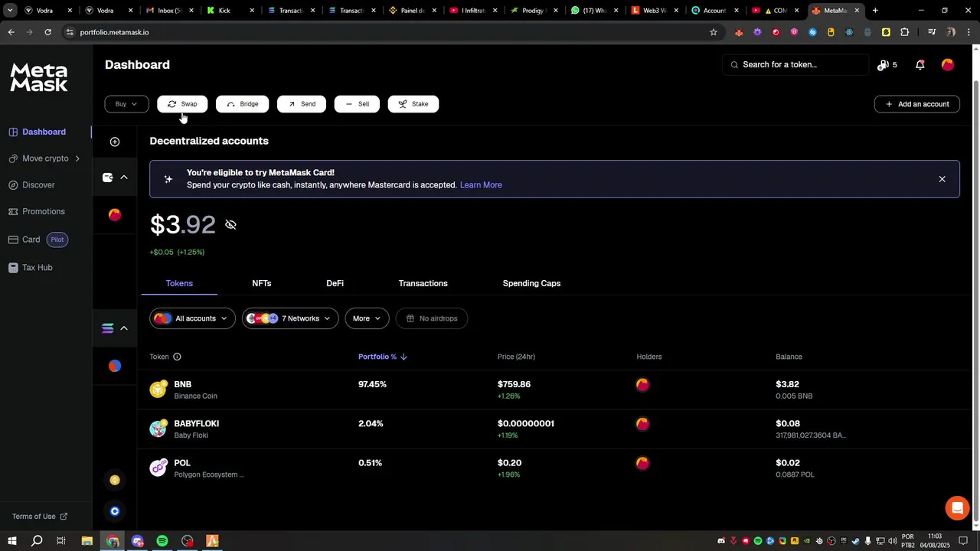The height and width of the screenshot is (551, 980).
Task: Click the POL holder avatar
Action: tap(643, 463)
